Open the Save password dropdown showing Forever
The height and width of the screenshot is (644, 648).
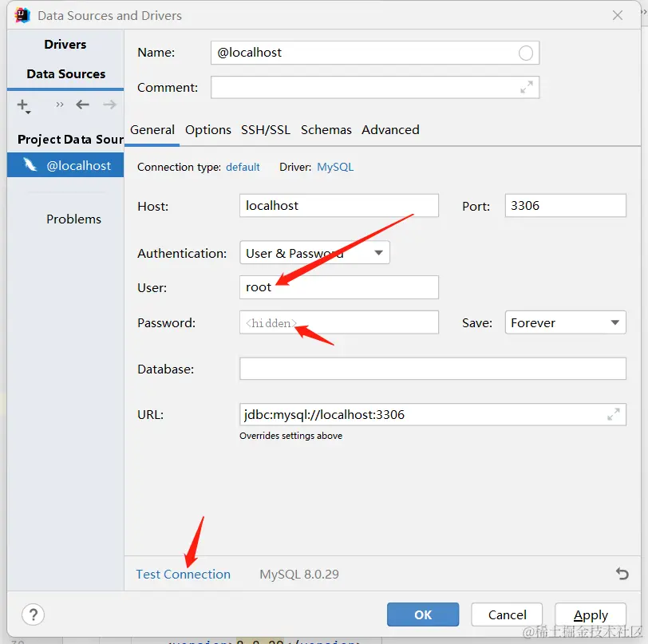click(565, 322)
